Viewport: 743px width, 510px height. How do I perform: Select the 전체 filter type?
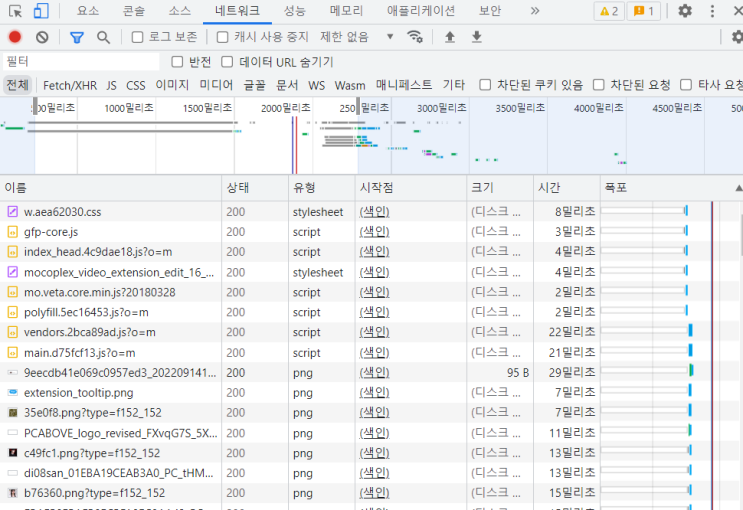point(18,85)
